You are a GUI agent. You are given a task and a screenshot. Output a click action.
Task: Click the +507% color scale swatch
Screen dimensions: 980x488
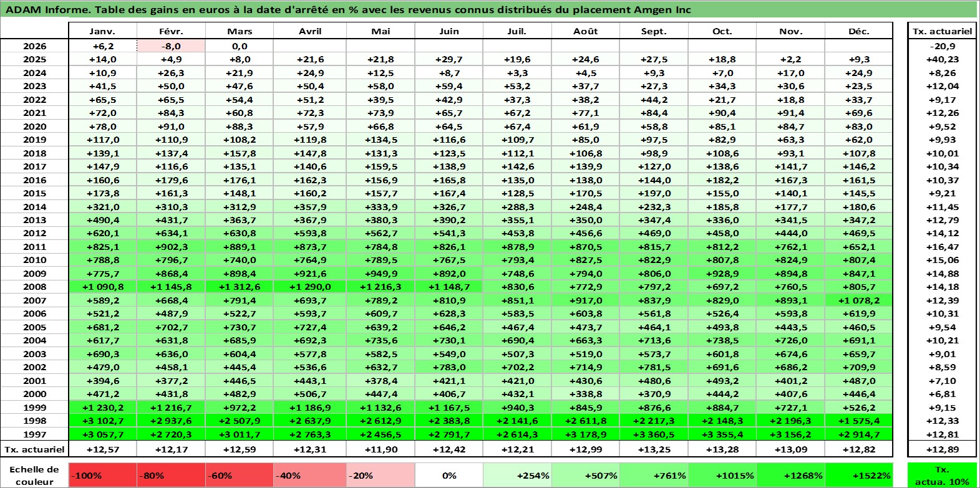586,475
